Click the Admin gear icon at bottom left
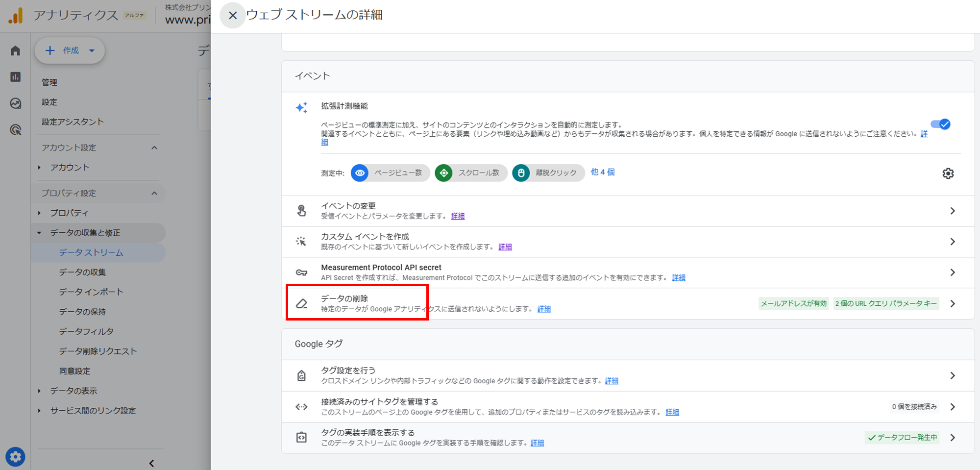 [15, 457]
